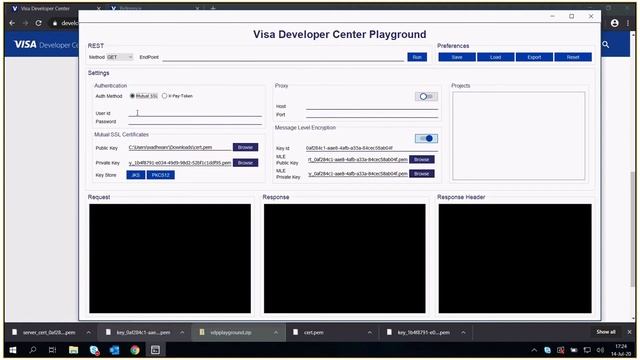Maximize the Playground window

click(571, 16)
